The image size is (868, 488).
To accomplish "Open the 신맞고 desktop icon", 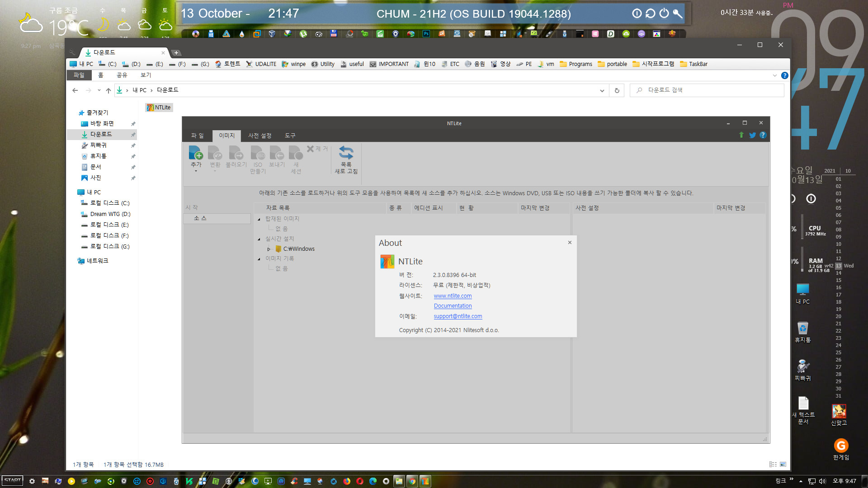I will [x=839, y=415].
